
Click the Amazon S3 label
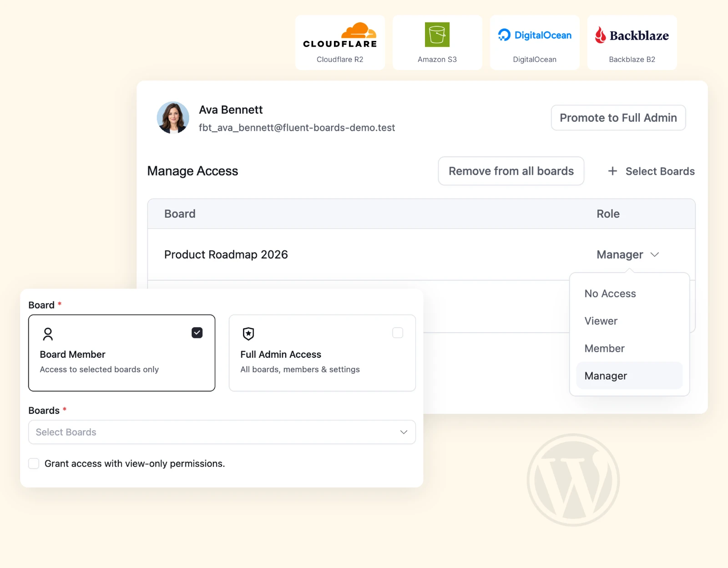pos(437,59)
